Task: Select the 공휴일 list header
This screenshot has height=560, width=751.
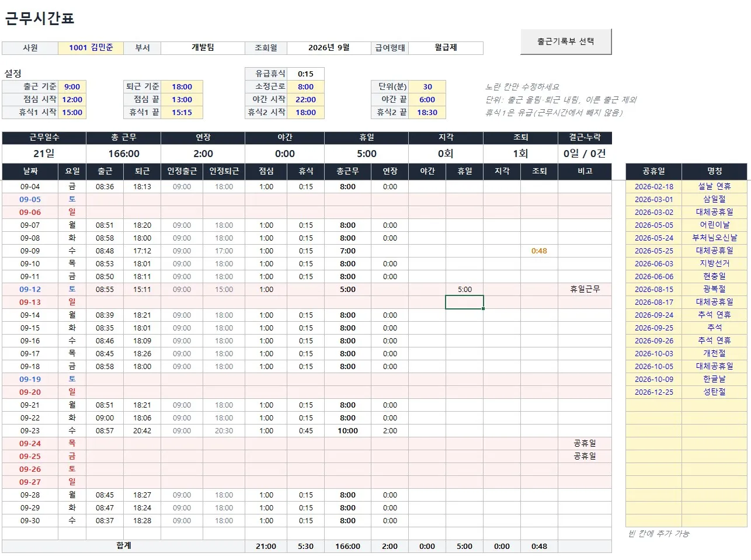Action: [x=654, y=171]
